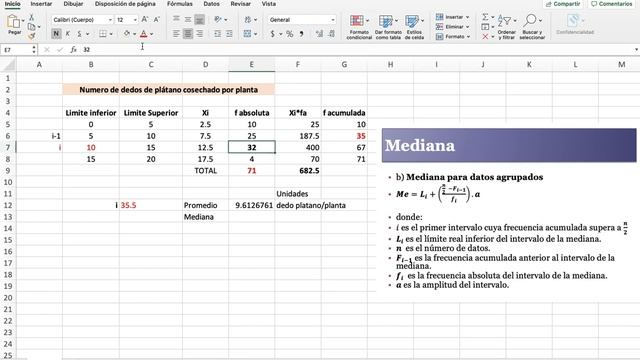Screen dimensions: 640x360
Task: Apply fill color bucket
Action: point(127,34)
